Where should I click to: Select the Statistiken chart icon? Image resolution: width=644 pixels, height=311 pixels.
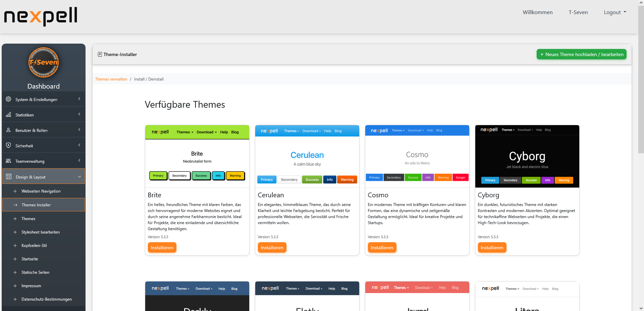coord(8,115)
